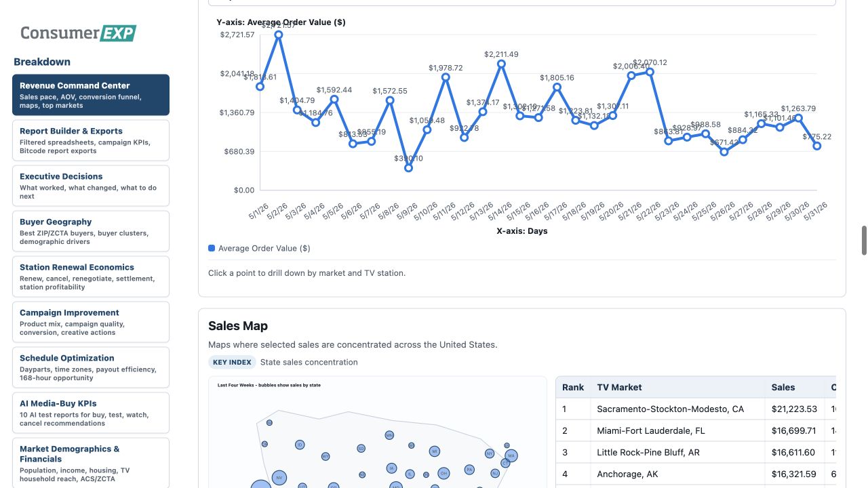
Task: Click the Sales Map heading
Action: tap(238, 326)
